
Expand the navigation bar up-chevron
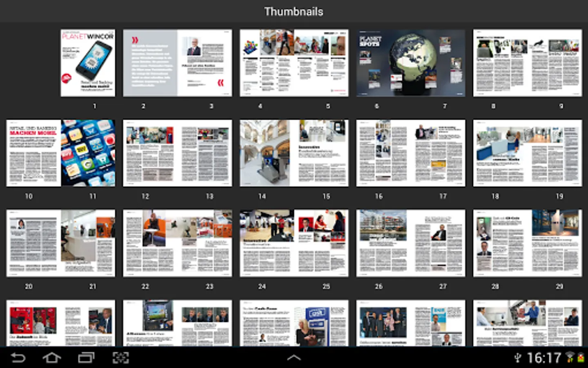294,358
